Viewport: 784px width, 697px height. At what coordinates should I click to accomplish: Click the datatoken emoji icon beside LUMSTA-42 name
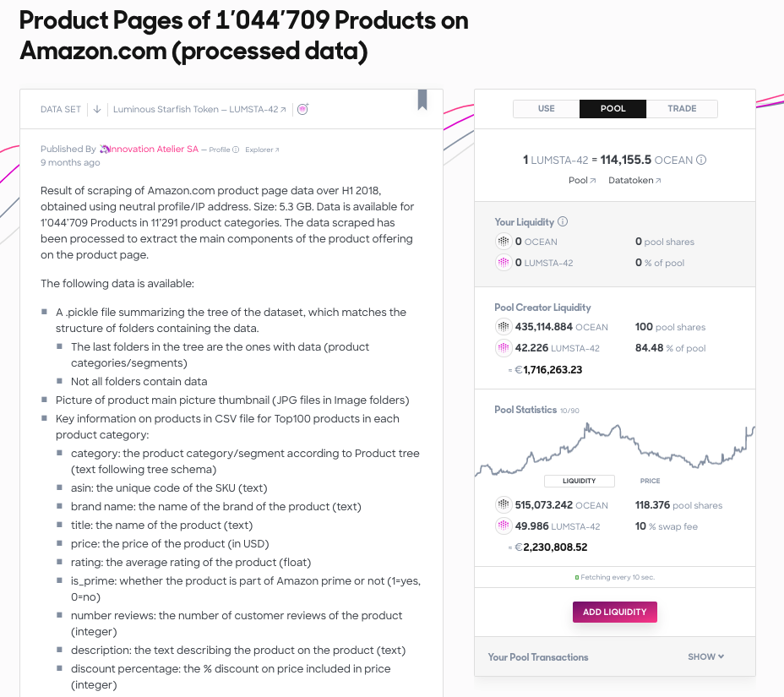[302, 108]
